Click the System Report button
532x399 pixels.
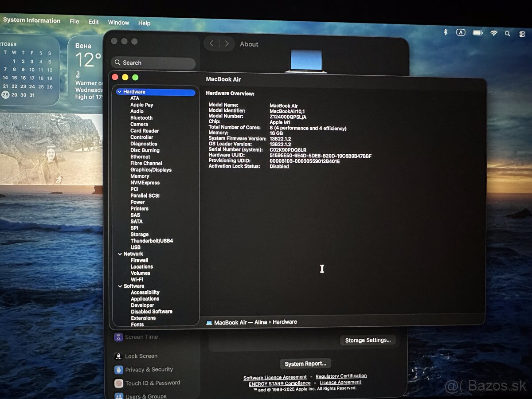tap(305, 364)
